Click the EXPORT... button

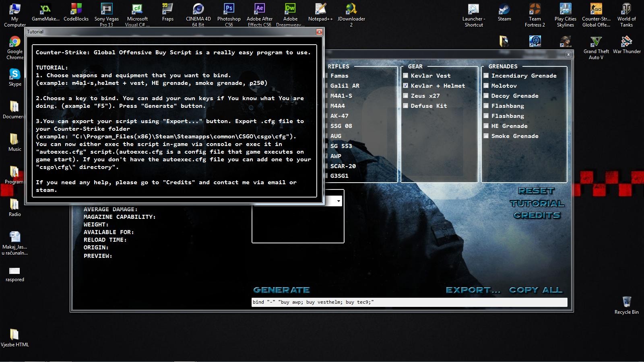(x=473, y=290)
